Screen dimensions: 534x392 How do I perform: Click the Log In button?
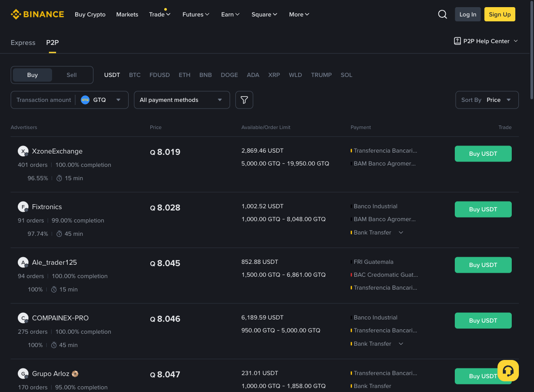468,14
